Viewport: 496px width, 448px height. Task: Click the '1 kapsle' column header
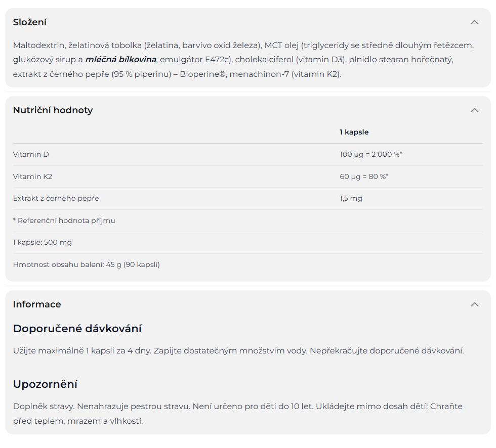click(x=354, y=132)
